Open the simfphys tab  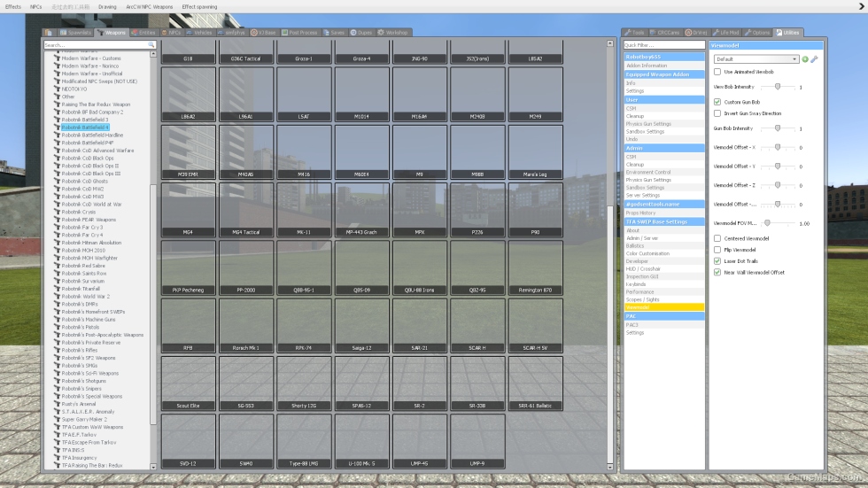(x=231, y=33)
